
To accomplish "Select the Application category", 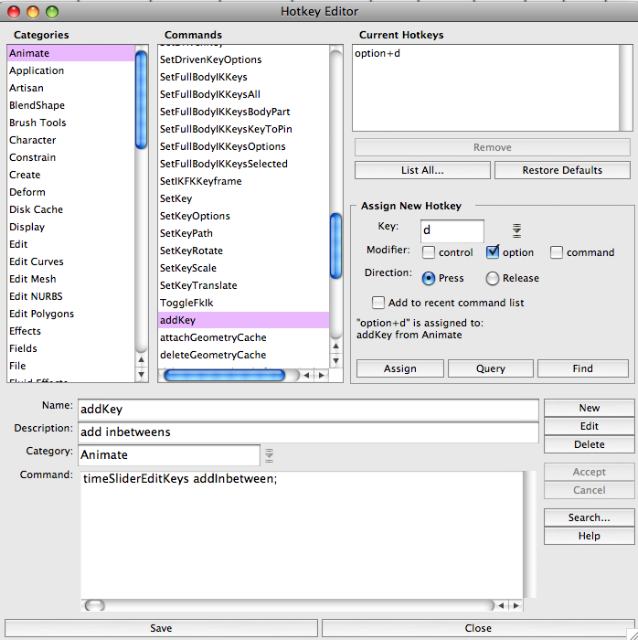I will coord(71,71).
